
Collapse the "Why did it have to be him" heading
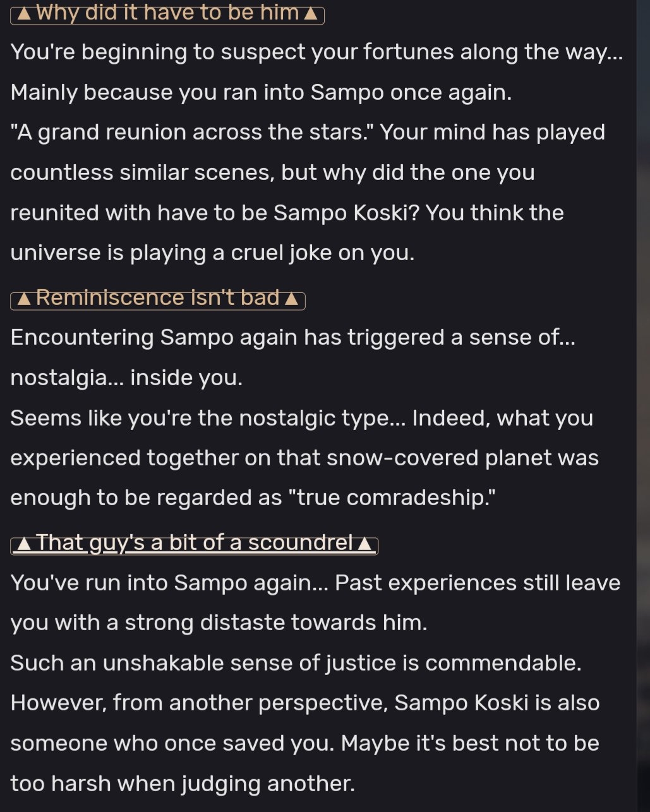[167, 13]
